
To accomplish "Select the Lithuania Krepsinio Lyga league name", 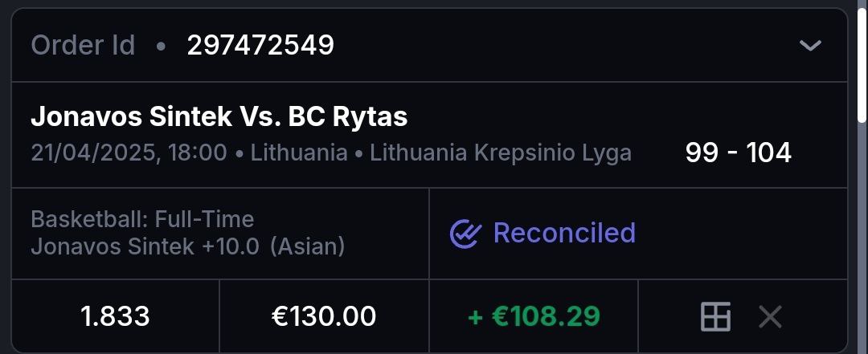I will point(500,153).
